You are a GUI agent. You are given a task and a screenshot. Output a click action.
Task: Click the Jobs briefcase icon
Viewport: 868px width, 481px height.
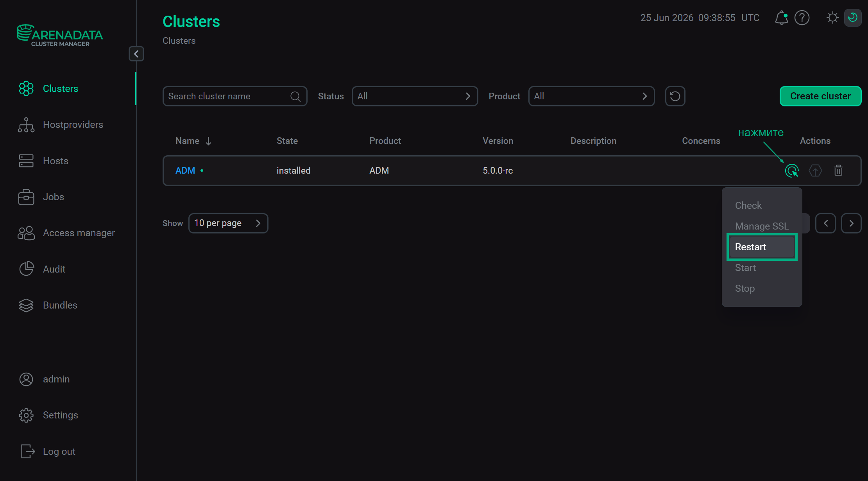[26, 197]
